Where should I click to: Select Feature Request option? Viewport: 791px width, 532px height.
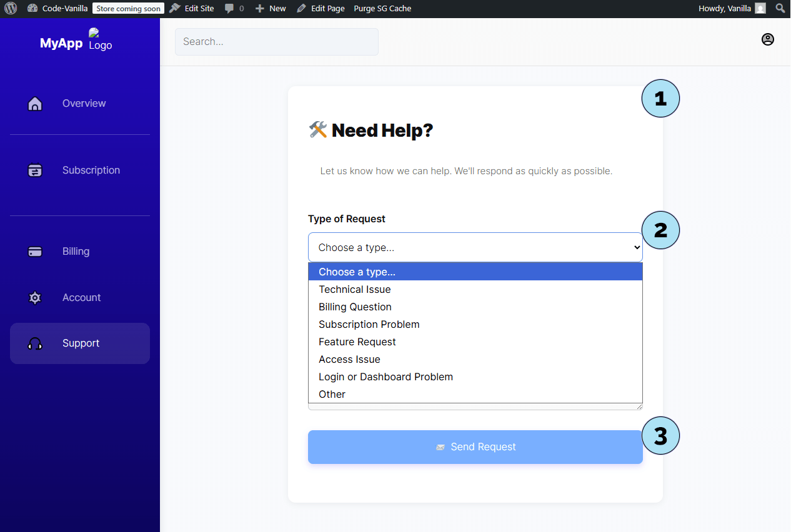click(357, 342)
